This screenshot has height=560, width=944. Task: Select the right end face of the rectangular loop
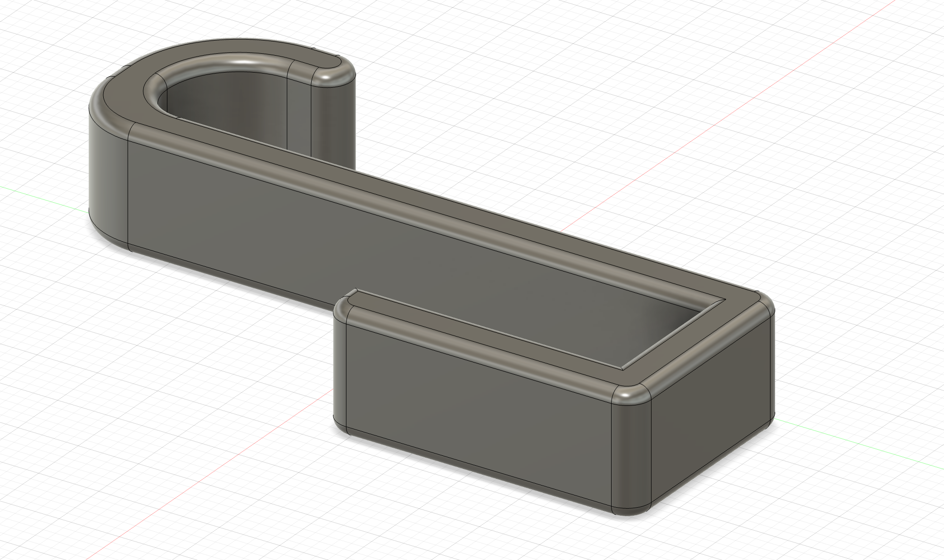pyautogui.click(x=712, y=410)
